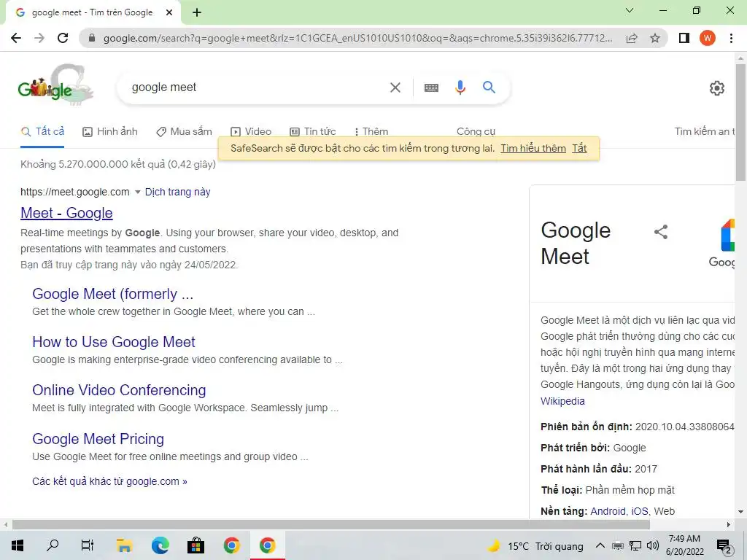Bookmark this page with the star
The image size is (747, 560).
coord(655,38)
